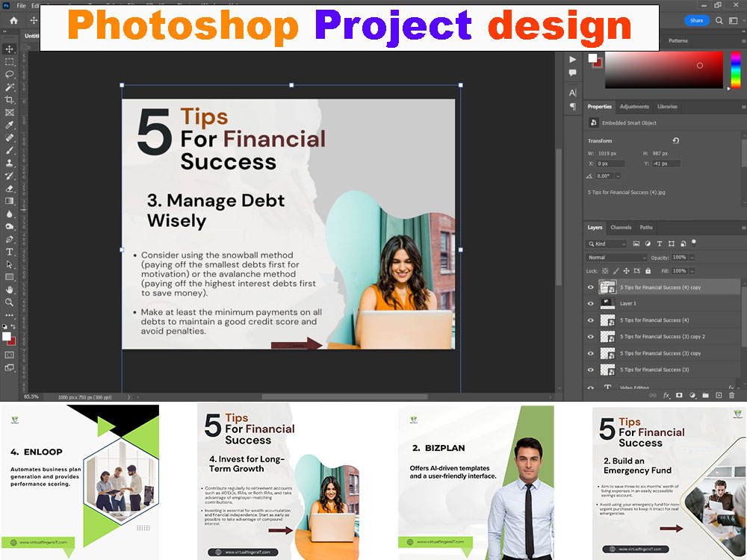The width and height of the screenshot is (747, 560).
Task: Click the Share button
Action: click(x=696, y=20)
